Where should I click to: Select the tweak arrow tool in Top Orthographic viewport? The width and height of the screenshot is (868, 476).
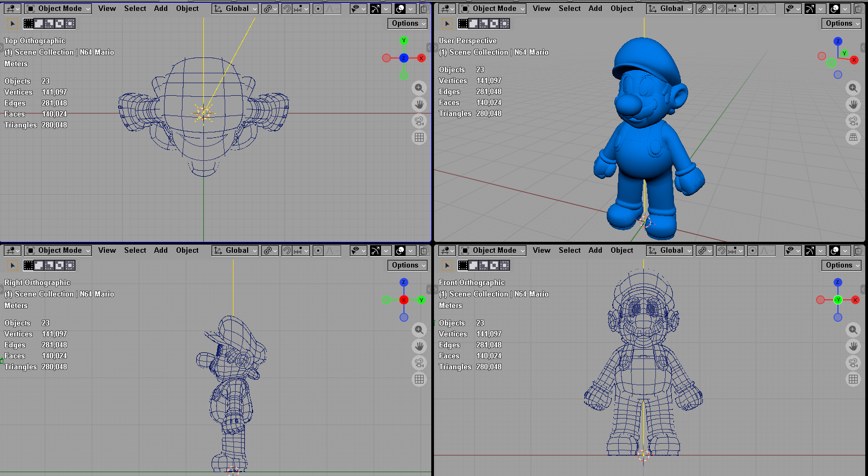pos(13,24)
